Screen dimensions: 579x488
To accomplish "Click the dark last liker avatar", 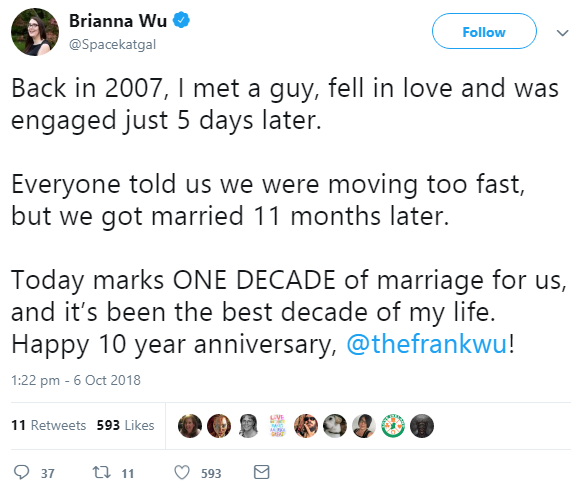I will click(x=422, y=426).
